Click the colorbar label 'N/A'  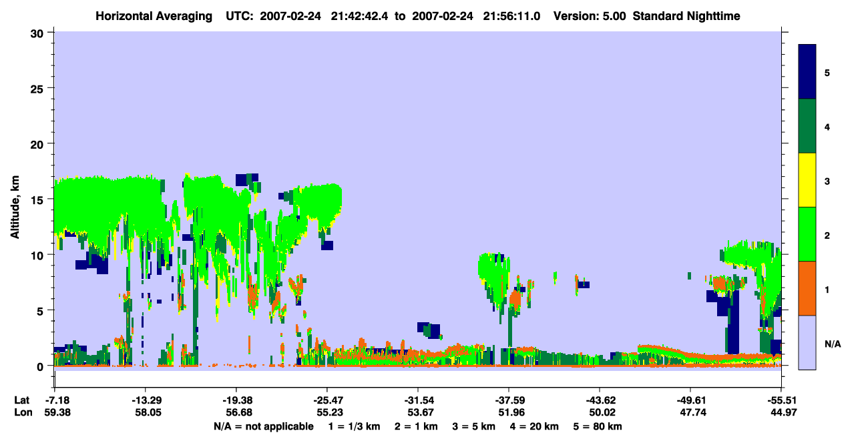click(x=832, y=344)
